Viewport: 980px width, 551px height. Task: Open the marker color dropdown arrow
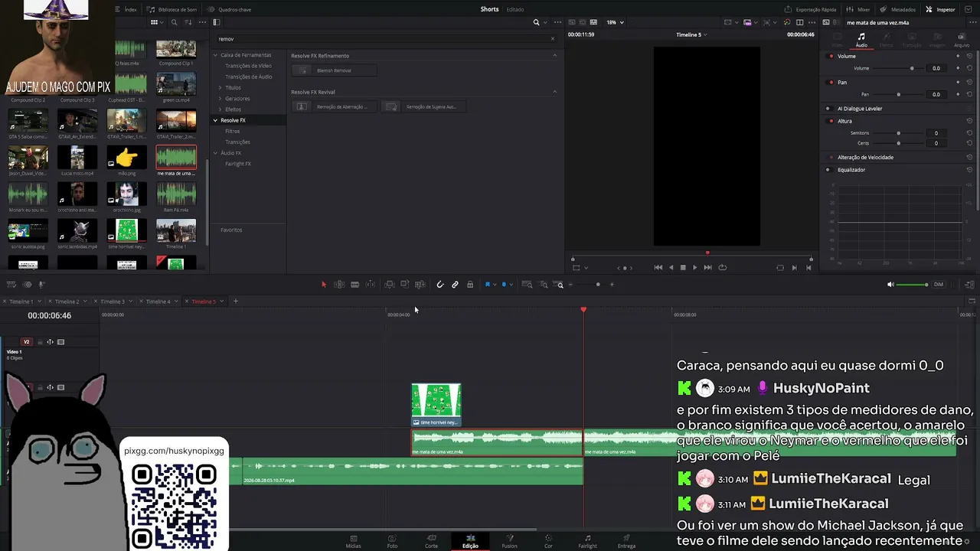(511, 285)
